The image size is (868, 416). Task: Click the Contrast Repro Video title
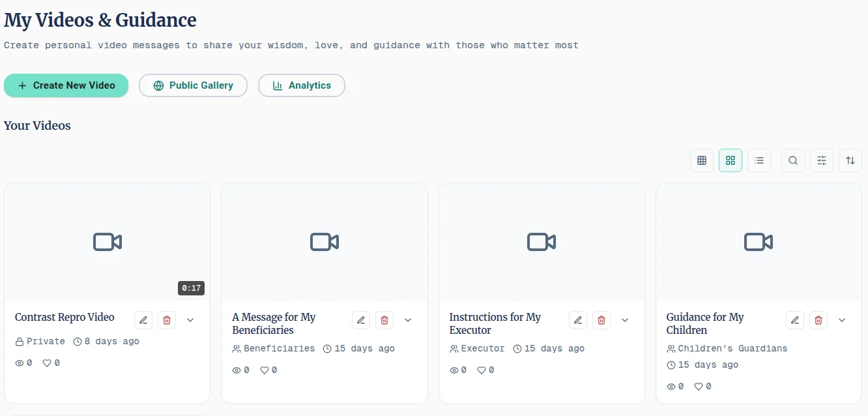click(65, 318)
